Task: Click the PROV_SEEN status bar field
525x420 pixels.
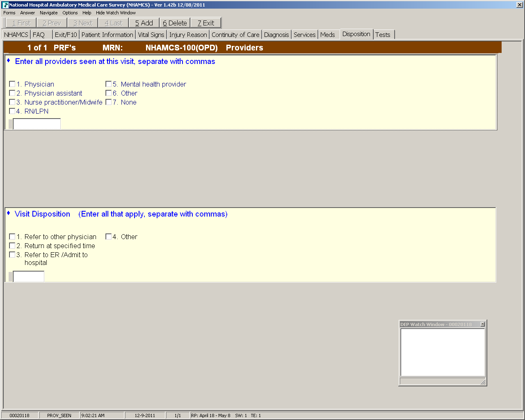Action: (x=59, y=415)
